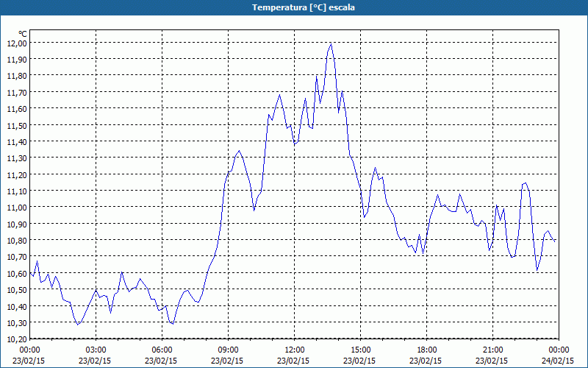
Task: Select the 10,70 y-axis label
Action: [x=17, y=257]
